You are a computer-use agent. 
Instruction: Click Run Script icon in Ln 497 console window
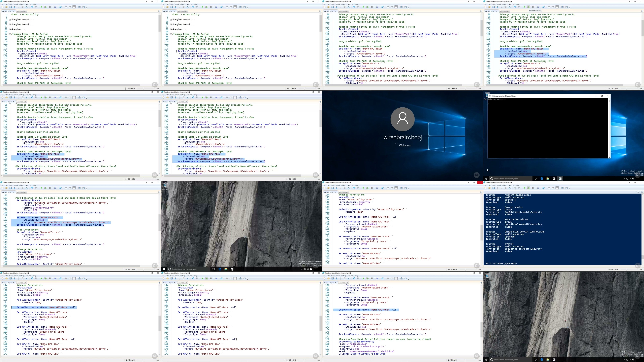pyautogui.click(x=524, y=188)
